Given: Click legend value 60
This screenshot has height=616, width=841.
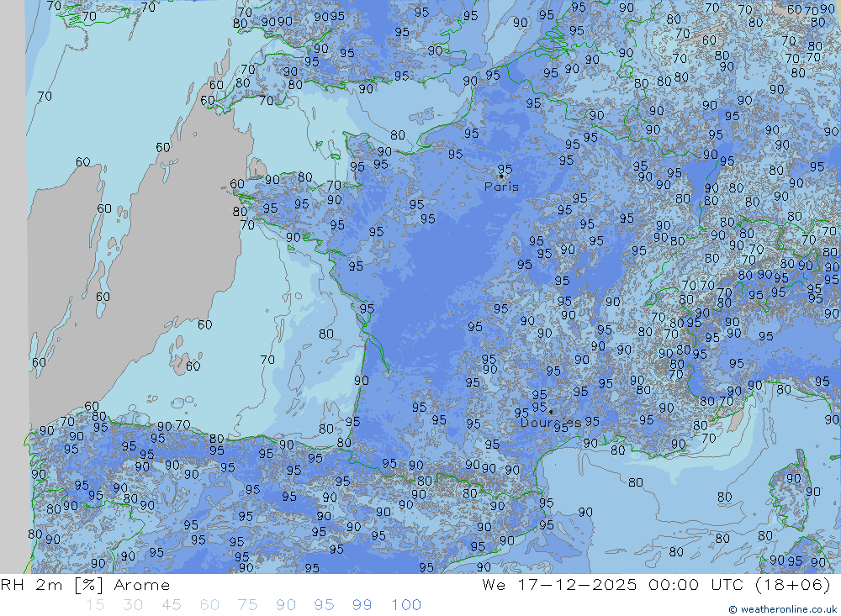Looking at the screenshot, I should click(x=209, y=605).
